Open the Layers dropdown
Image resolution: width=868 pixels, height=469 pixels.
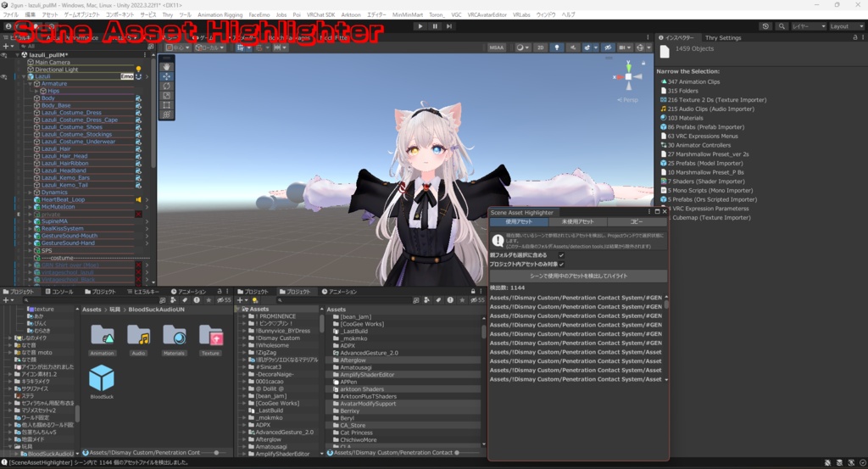808,26
